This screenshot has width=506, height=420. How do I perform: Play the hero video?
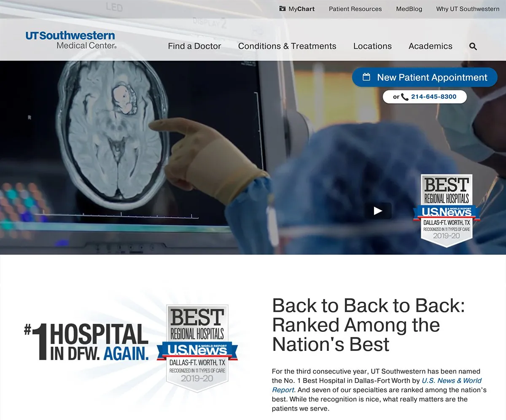point(378,210)
